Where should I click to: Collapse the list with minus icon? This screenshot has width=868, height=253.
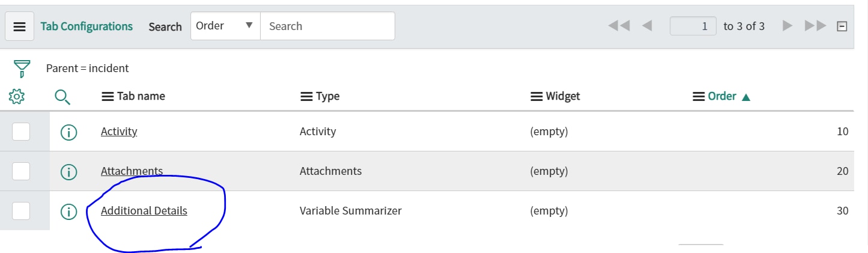point(842,26)
